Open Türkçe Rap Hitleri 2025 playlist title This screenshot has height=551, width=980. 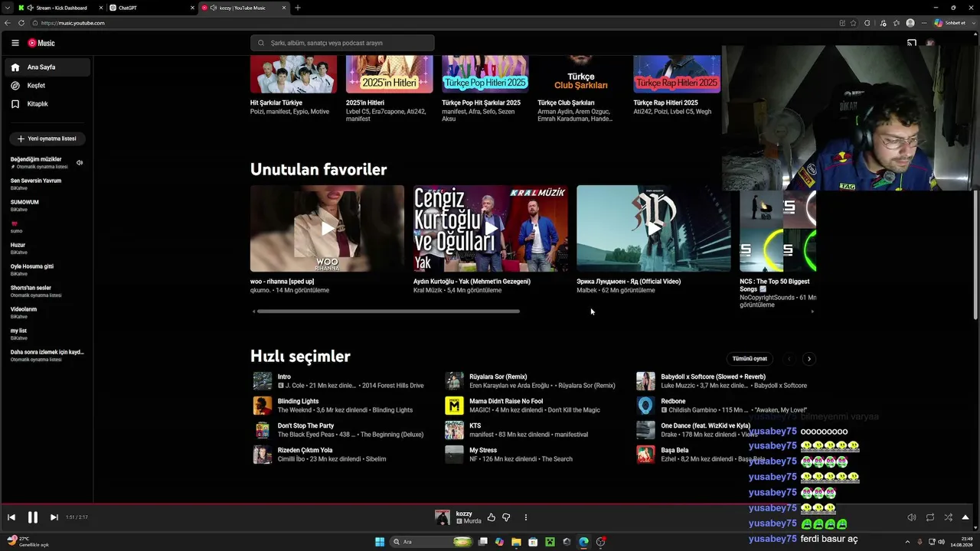(x=665, y=103)
